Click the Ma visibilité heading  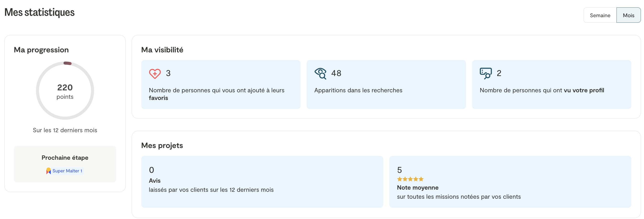coord(162,50)
